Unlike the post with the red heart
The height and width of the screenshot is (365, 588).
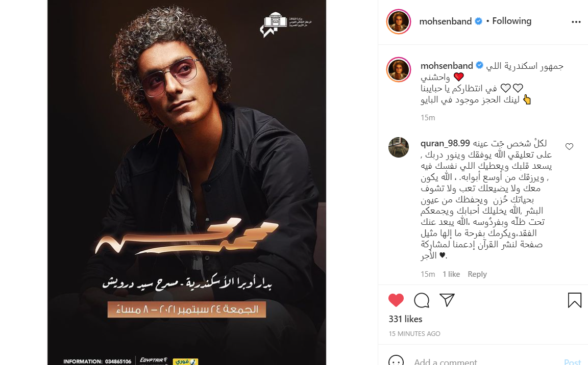pyautogui.click(x=396, y=300)
